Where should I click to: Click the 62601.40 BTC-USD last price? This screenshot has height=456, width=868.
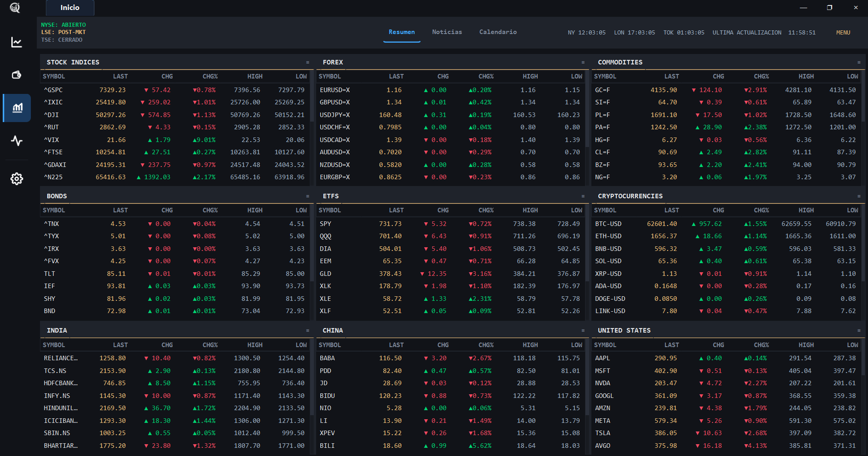coord(662,224)
